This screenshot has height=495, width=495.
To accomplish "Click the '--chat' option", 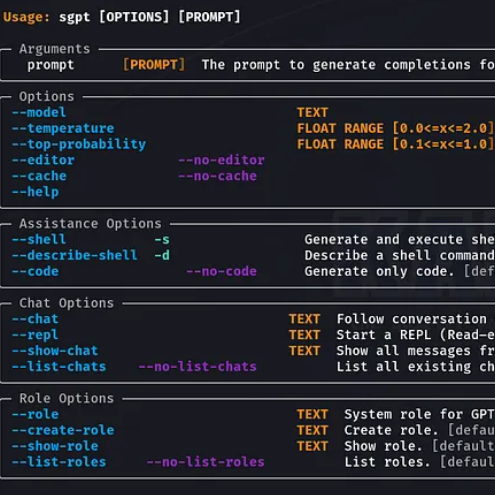I will pos(35,319).
